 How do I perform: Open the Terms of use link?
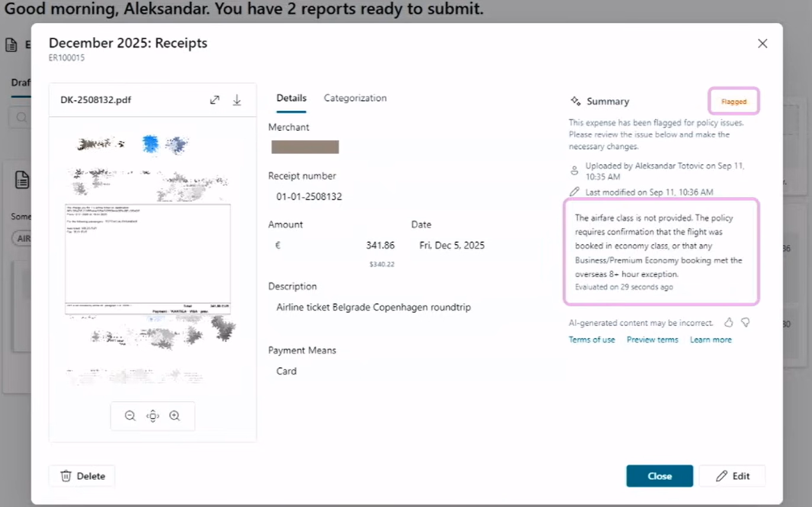click(x=592, y=340)
